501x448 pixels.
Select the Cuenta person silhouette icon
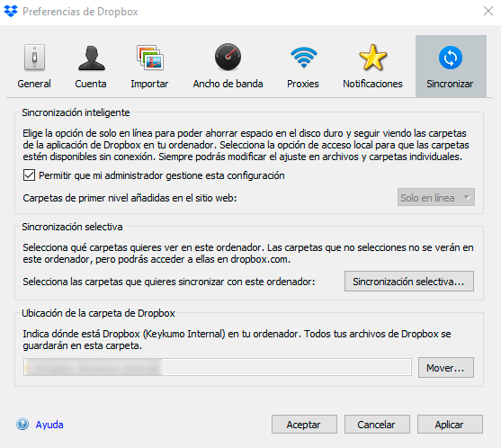point(92,58)
